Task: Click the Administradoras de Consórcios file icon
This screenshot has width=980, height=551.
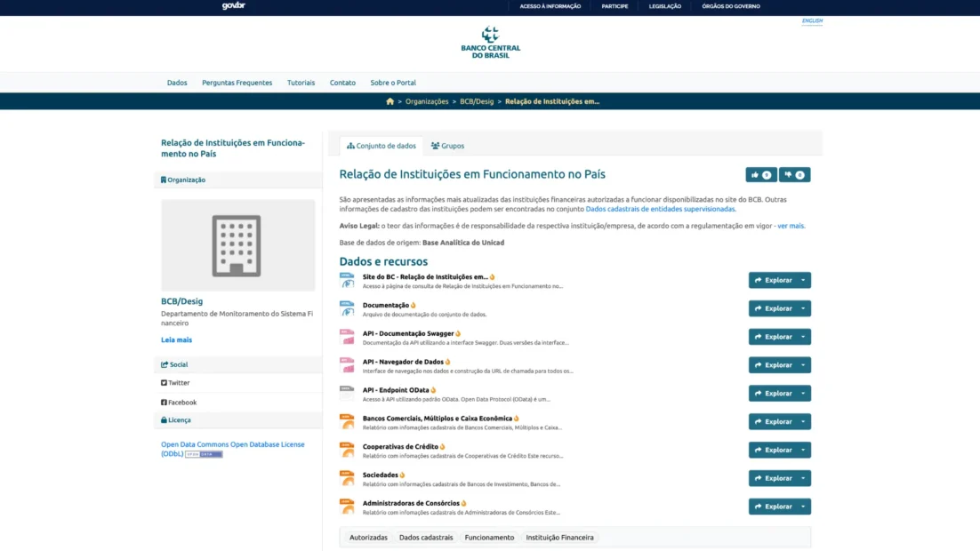Action: click(x=347, y=507)
